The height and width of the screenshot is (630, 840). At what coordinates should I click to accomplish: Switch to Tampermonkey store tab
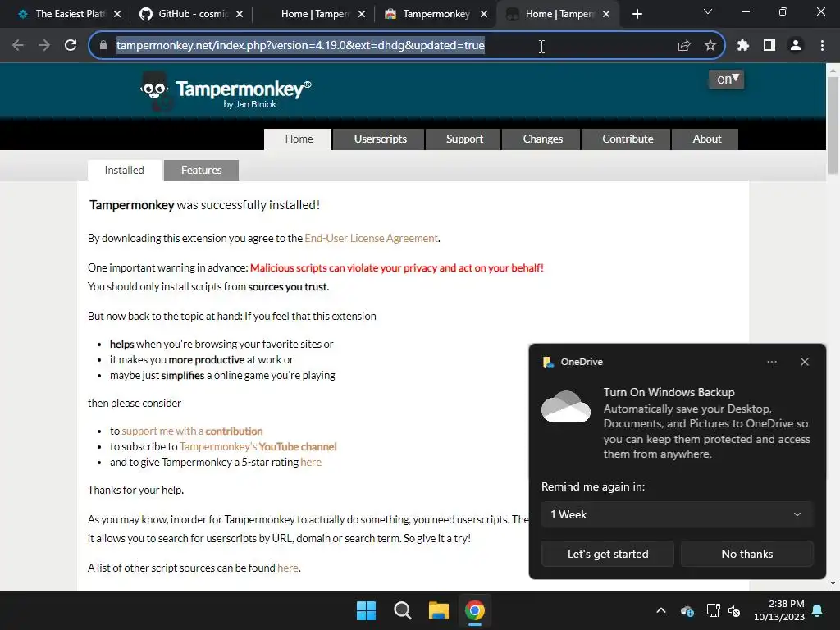click(436, 15)
